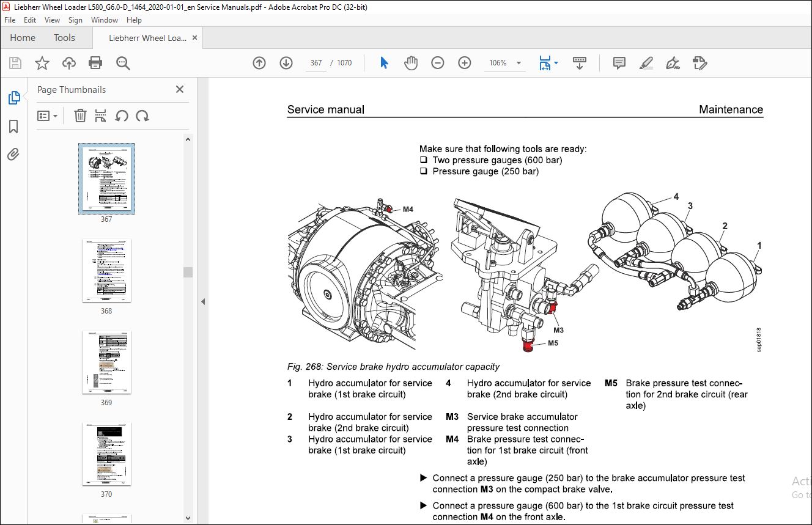812x525 pixels.
Task: Click the fit page width icon
Action: click(x=544, y=63)
